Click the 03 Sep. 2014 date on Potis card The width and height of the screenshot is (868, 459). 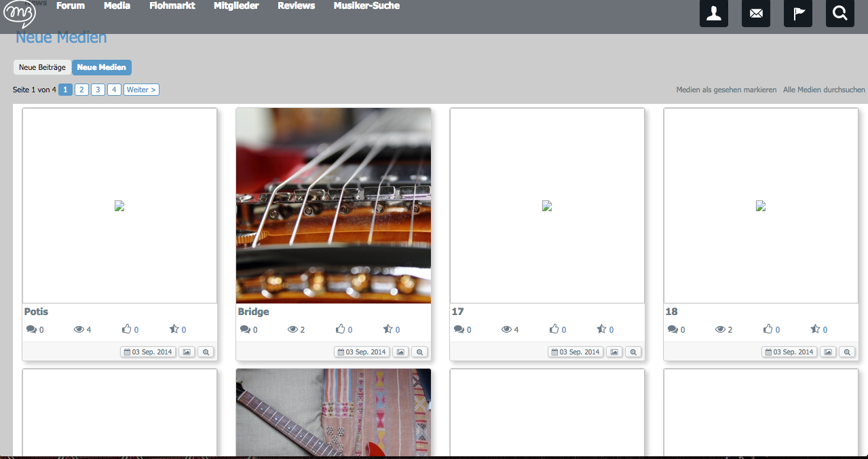(x=148, y=352)
